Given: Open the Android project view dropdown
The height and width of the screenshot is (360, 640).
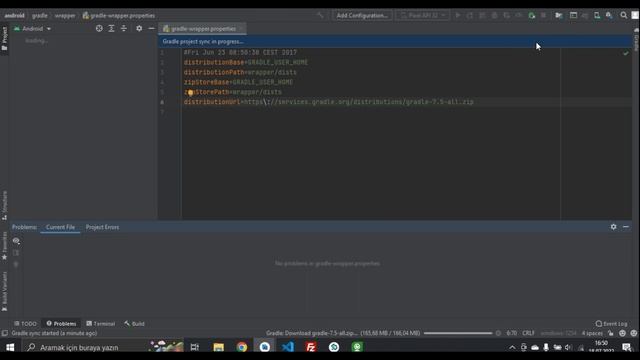Looking at the screenshot, I should (x=33, y=29).
